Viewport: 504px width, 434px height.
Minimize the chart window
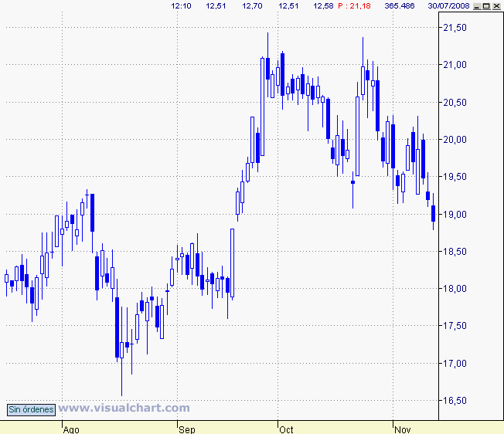tap(478, 6)
